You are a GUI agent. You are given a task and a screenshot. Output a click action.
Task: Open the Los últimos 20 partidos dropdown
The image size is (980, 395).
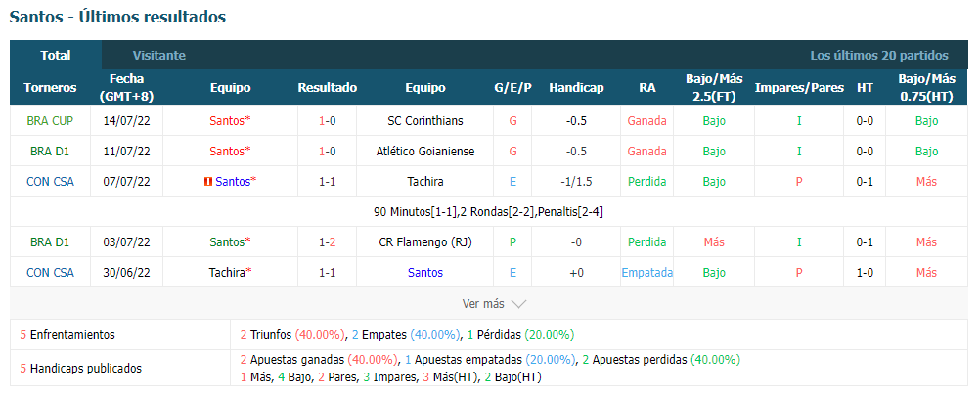878,55
